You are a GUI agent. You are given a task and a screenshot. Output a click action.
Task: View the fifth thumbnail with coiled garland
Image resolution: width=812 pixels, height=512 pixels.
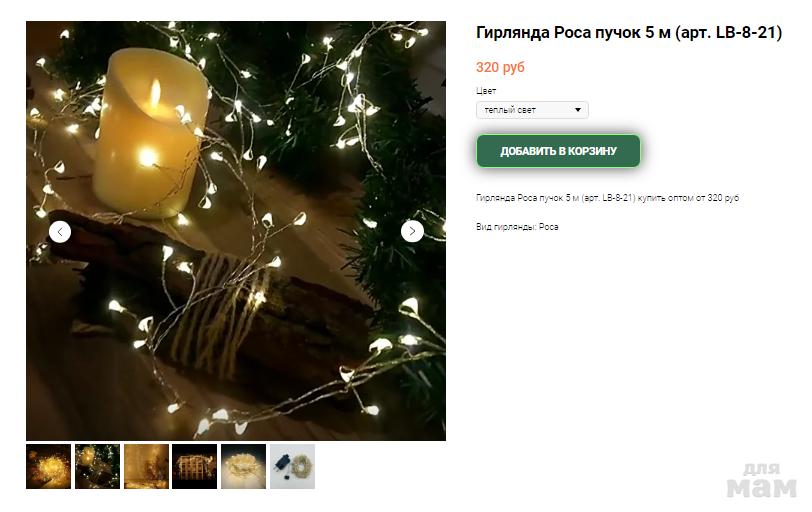[243, 466]
